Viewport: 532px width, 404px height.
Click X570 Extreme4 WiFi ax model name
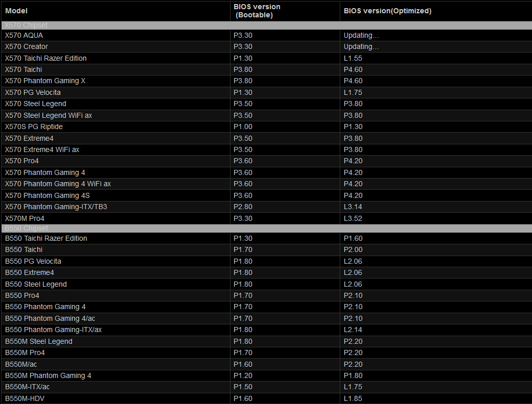(x=42, y=149)
